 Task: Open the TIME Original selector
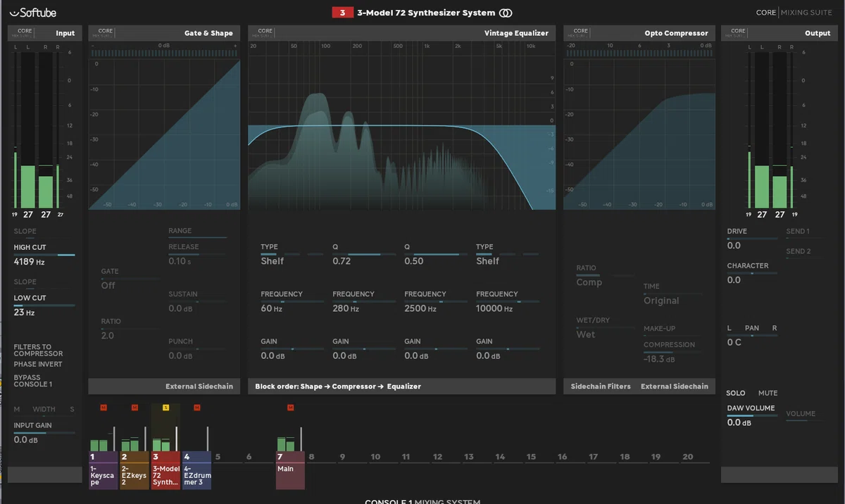click(661, 301)
